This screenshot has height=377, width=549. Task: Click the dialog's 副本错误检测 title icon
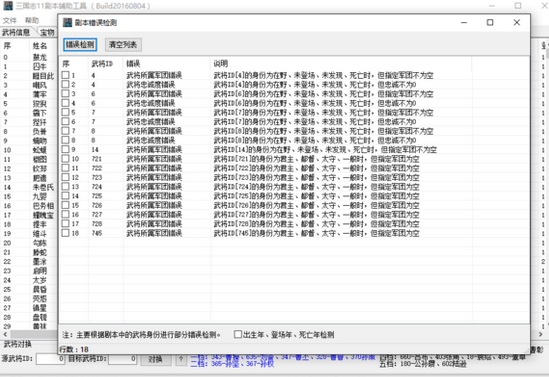(67, 22)
